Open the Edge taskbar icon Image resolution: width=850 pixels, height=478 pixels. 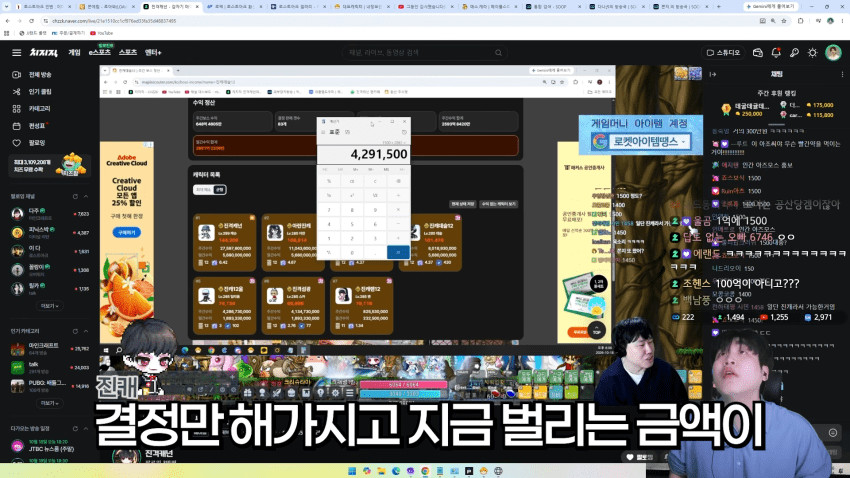pos(396,470)
